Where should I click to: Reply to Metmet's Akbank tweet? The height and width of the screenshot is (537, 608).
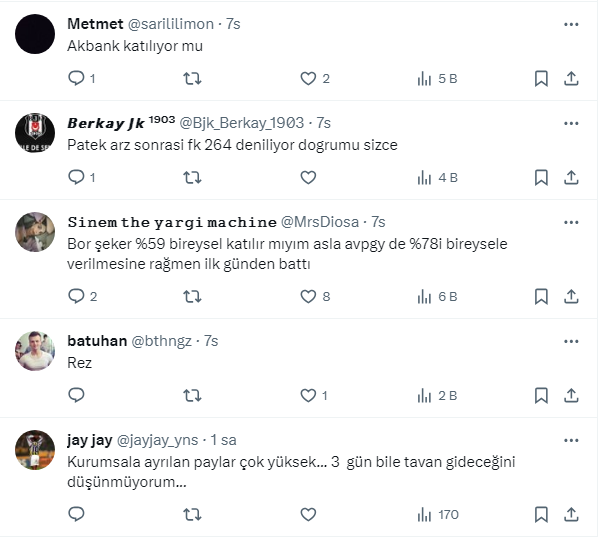[76, 78]
